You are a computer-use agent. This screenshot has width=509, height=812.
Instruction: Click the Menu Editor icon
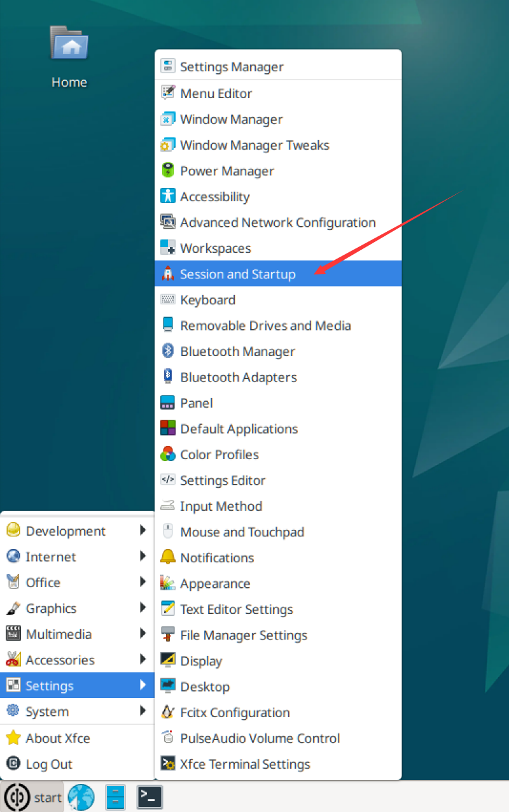(x=168, y=93)
